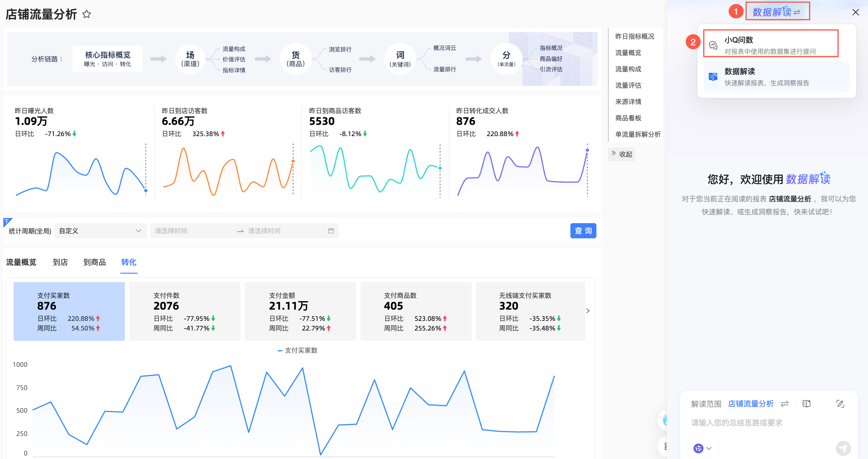868x459 pixels.
Task: Switch to the 到店 tab
Action: pyautogui.click(x=60, y=262)
